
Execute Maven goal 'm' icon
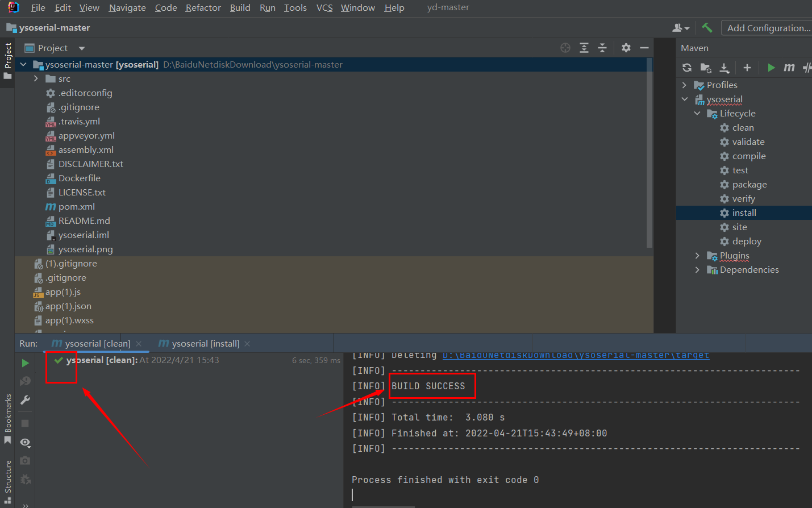tap(789, 68)
